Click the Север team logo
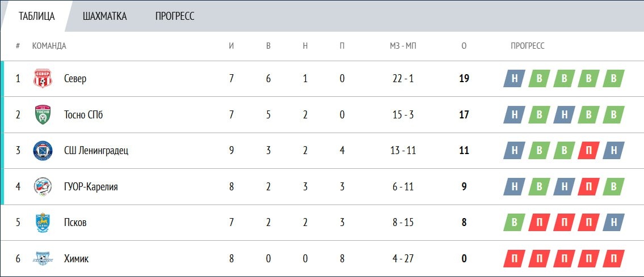 [x=43, y=79]
